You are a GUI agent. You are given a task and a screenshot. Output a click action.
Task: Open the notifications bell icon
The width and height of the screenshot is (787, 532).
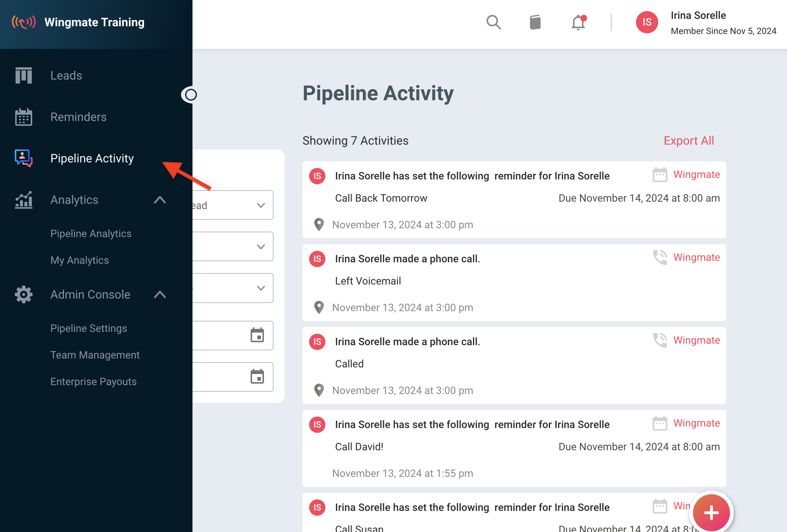click(579, 22)
